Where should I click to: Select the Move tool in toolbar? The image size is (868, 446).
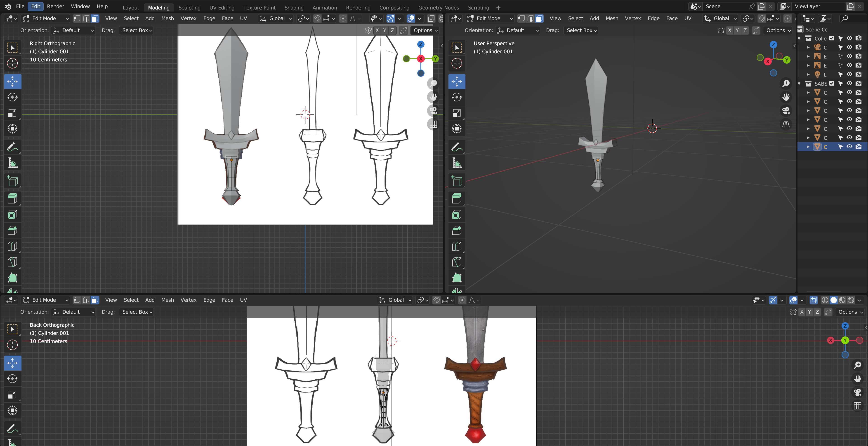point(12,81)
